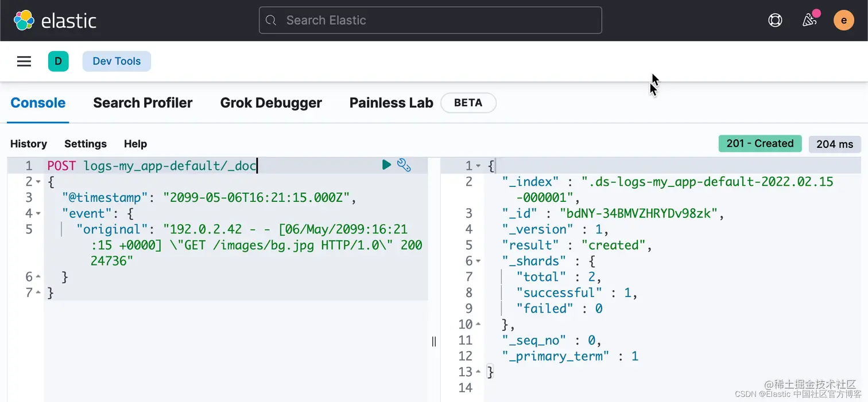Click the "total" : 2 line

[x=559, y=277]
